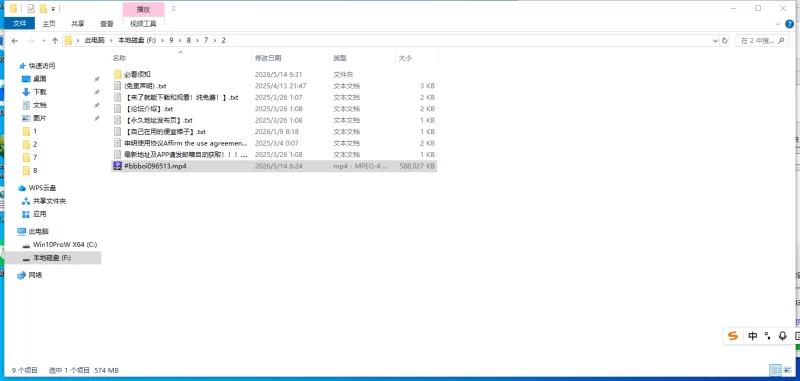
Task: Toggle Chinese input mode indicator
Action: tap(753, 336)
